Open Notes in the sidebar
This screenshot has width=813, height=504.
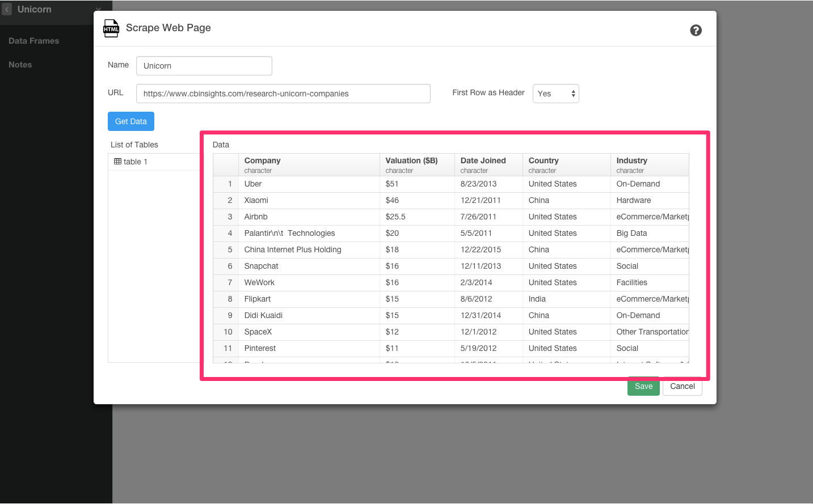pyautogui.click(x=20, y=65)
